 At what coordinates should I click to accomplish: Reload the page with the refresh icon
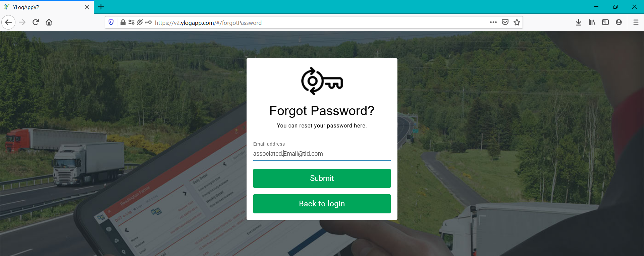coord(36,22)
